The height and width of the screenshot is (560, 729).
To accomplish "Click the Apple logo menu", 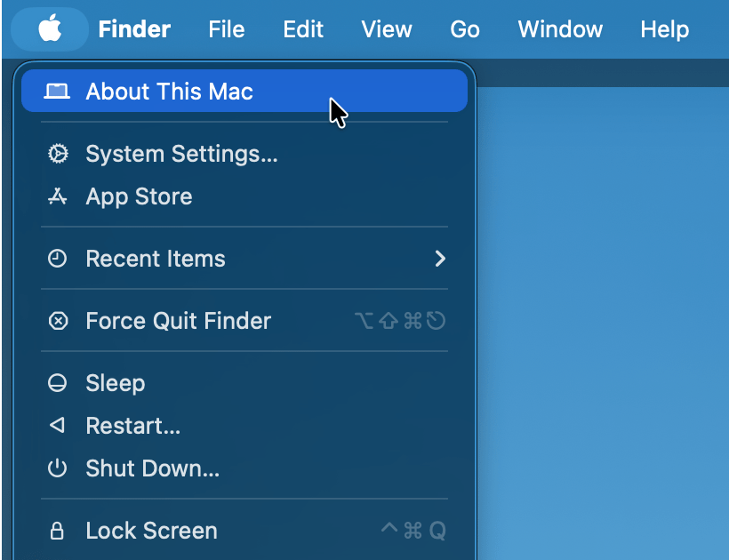I will pos(50,28).
